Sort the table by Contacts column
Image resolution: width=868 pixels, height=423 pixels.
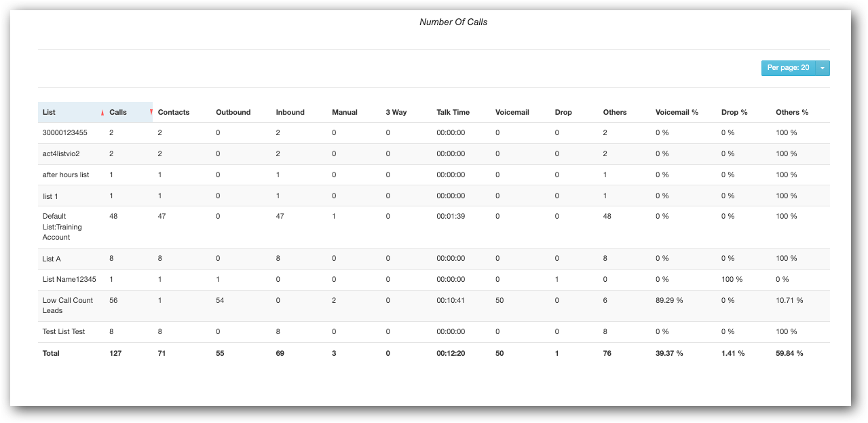[174, 112]
